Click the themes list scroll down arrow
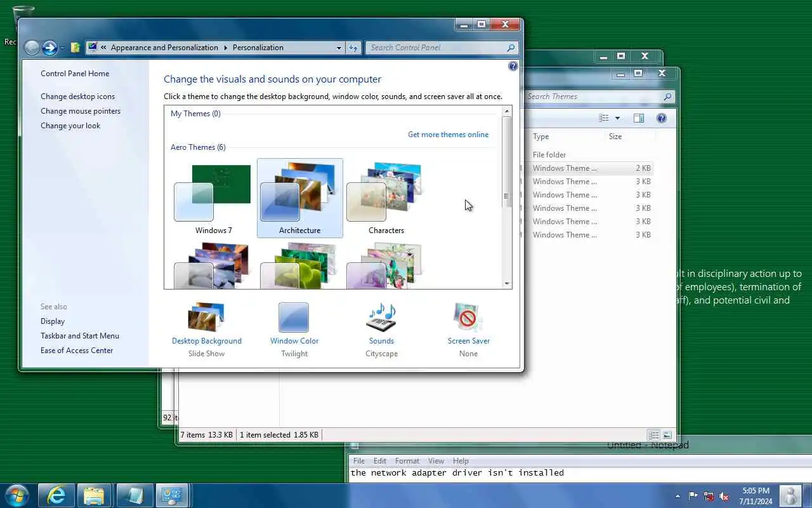The image size is (812, 508). (507, 284)
